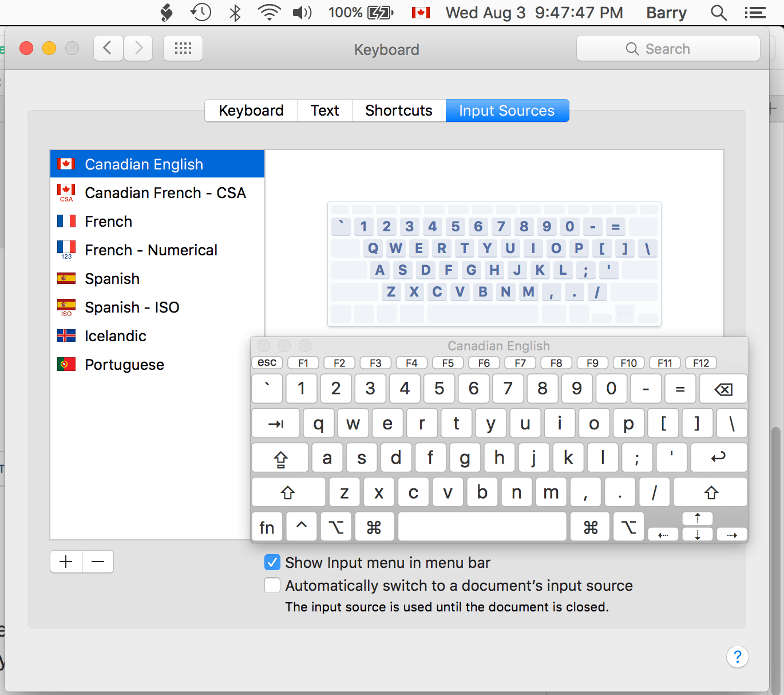
Task: Add a new input source with plus button
Action: 65,562
